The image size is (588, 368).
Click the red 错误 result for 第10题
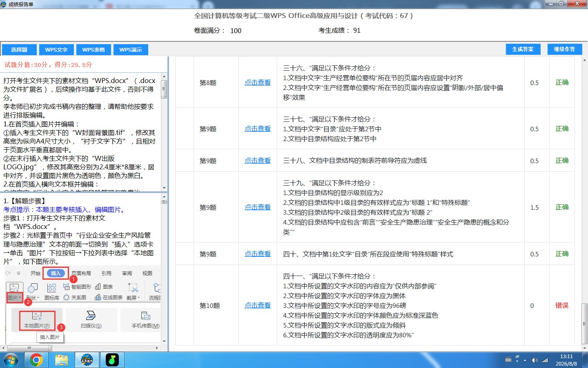tap(562, 305)
